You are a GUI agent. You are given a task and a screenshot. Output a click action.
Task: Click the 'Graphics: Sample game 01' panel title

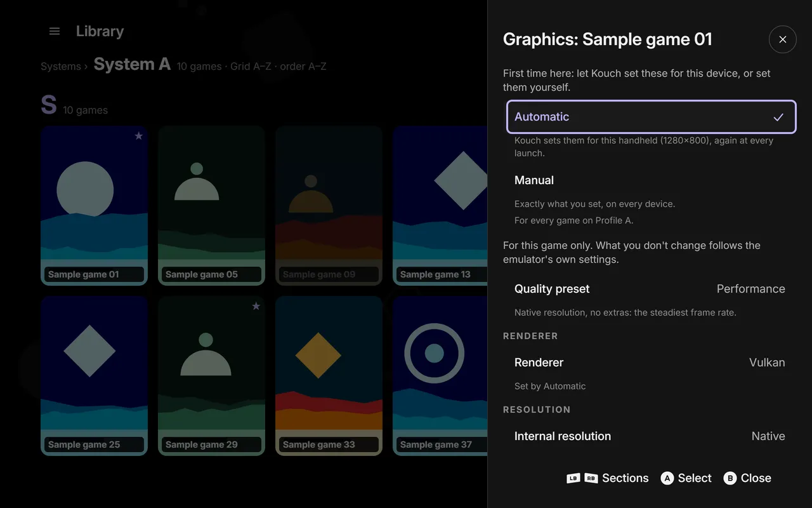pyautogui.click(x=608, y=39)
